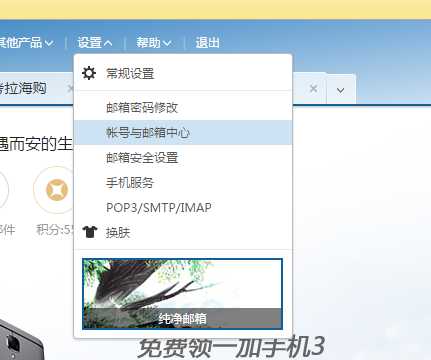Select 帐号与邮箱中心 menu item
Viewport: 431px width, 360px height.
[x=183, y=132]
